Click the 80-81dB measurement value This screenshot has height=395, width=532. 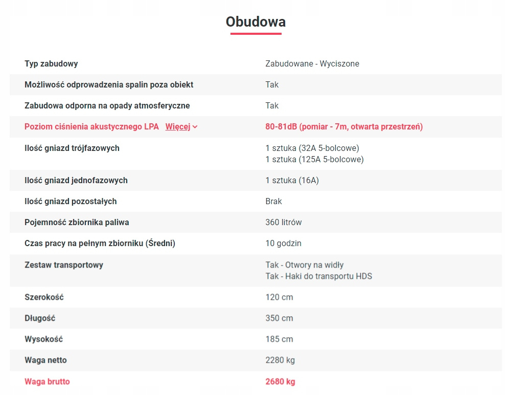coord(344,127)
